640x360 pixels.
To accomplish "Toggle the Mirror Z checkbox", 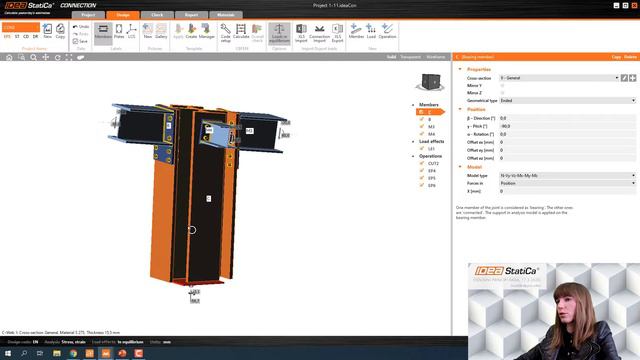I will click(x=502, y=93).
